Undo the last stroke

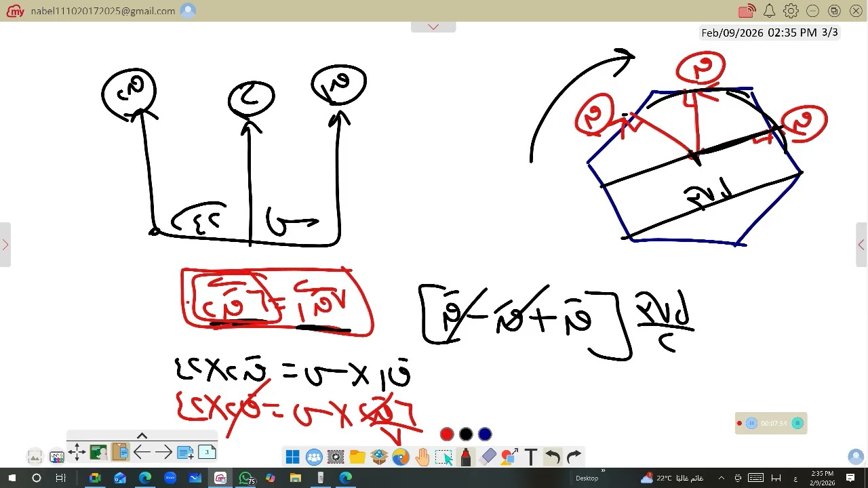553,457
